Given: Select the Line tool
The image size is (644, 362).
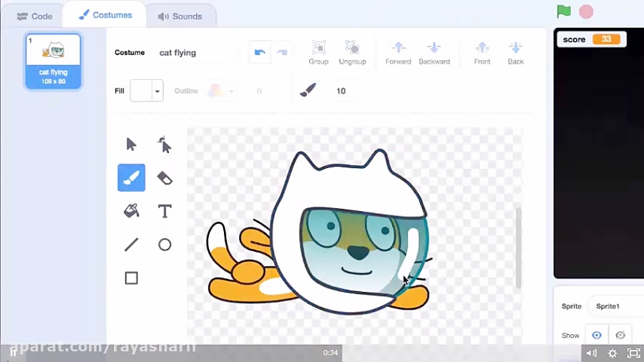Looking at the screenshot, I should tap(132, 245).
